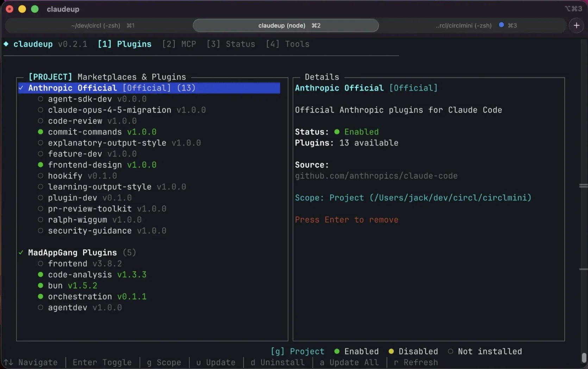Image resolution: width=588 pixels, height=369 pixels.
Task: Toggle the hookify plugin circle
Action: pyautogui.click(x=40, y=176)
